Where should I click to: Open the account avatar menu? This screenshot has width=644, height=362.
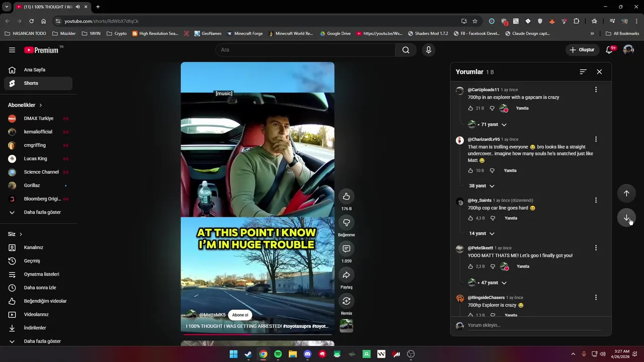point(628,50)
